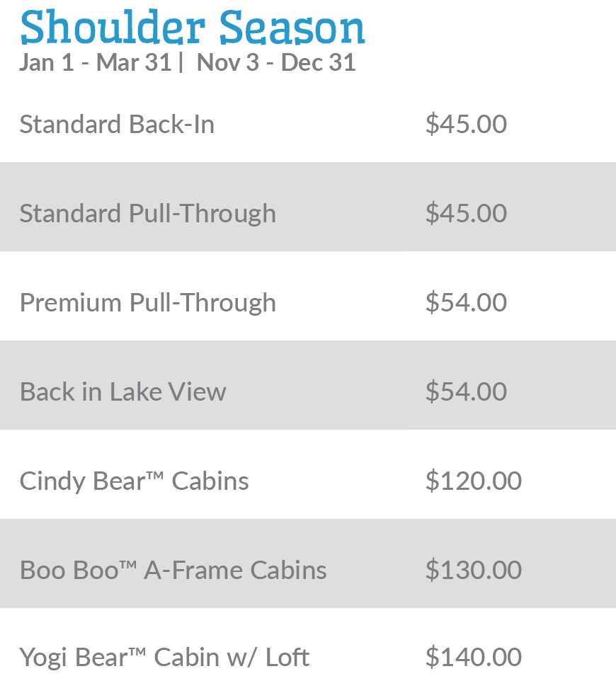Click the Back in Lake View $54.00 price
Viewport: 616px width, 693px height.
point(466,392)
